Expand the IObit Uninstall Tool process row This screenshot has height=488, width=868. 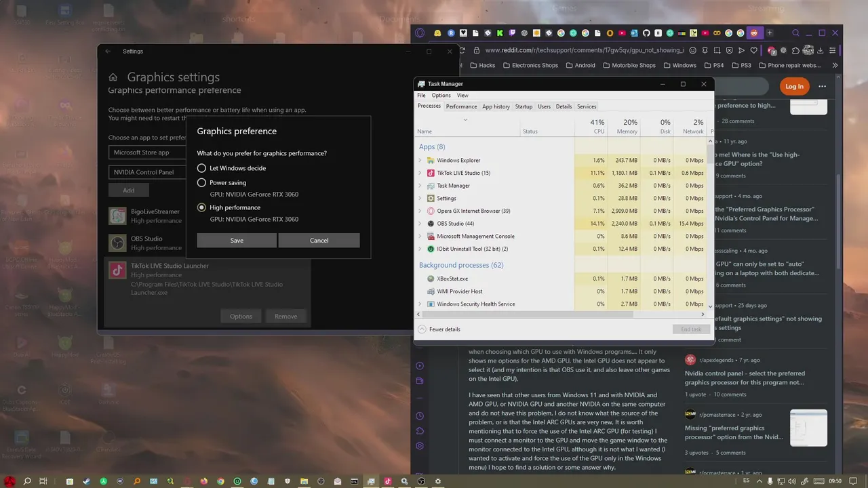click(x=420, y=249)
